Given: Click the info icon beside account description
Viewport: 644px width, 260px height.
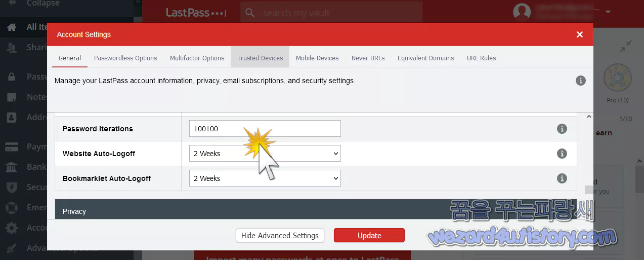Looking at the screenshot, I should tap(581, 81).
